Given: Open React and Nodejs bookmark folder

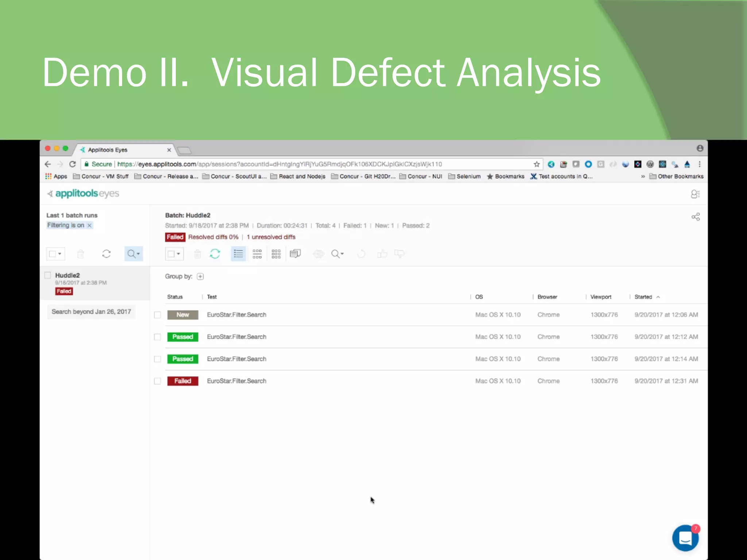Looking at the screenshot, I should point(298,176).
